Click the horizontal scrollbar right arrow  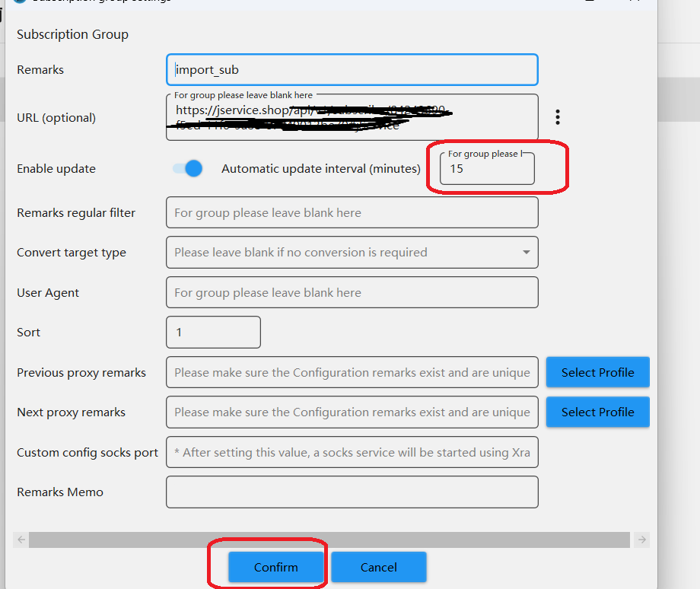(x=642, y=540)
